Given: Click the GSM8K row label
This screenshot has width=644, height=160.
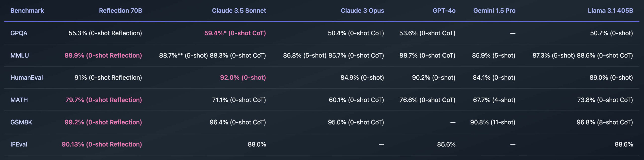Looking at the screenshot, I should [21, 122].
